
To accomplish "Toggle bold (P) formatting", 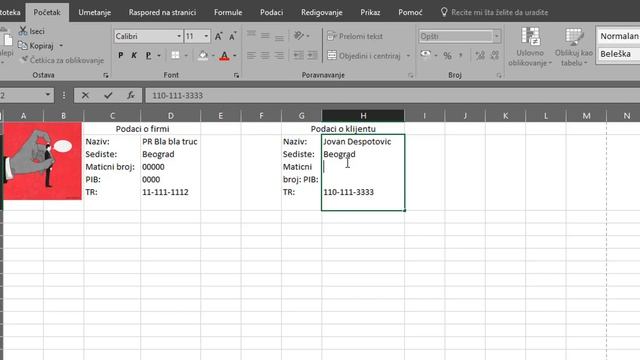I will pos(120,55).
